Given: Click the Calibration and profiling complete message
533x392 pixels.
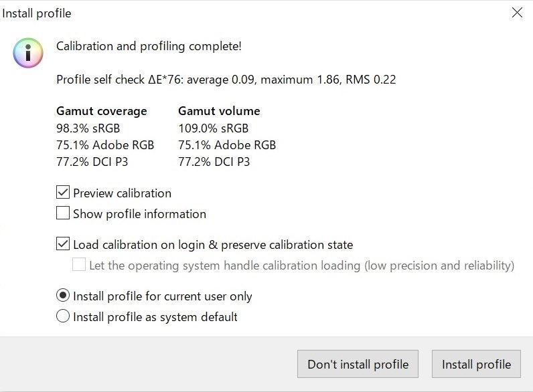Looking at the screenshot, I should click(x=149, y=46).
